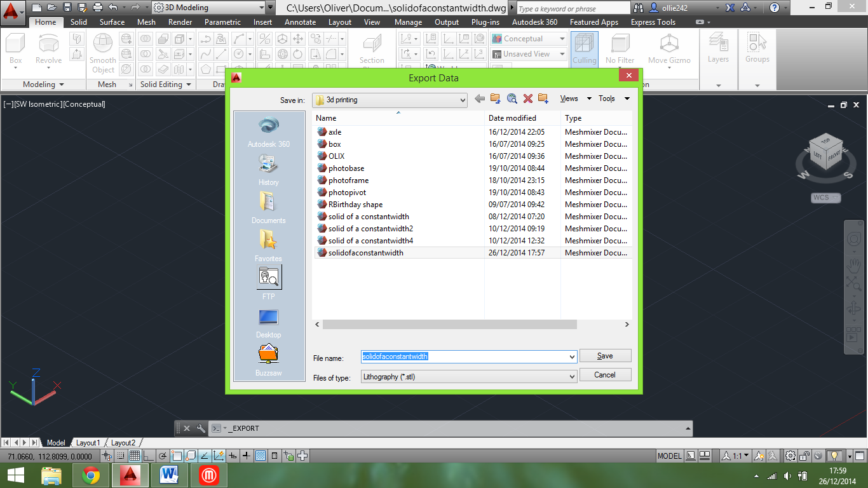Close the command line window
This screenshot has height=488, width=868.
click(x=187, y=428)
